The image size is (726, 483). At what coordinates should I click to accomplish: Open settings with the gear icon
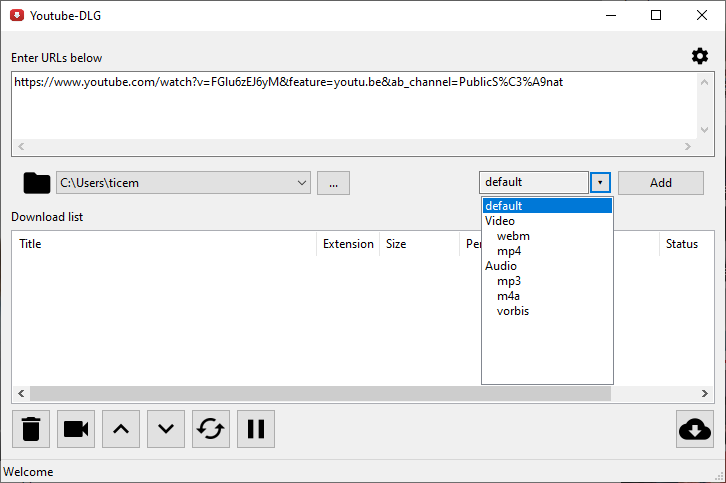tap(700, 56)
